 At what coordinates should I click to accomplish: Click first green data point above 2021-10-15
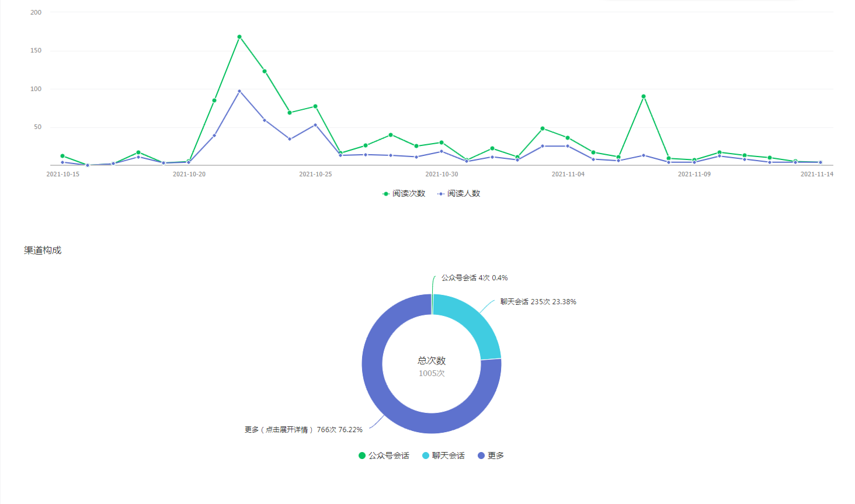(62, 156)
